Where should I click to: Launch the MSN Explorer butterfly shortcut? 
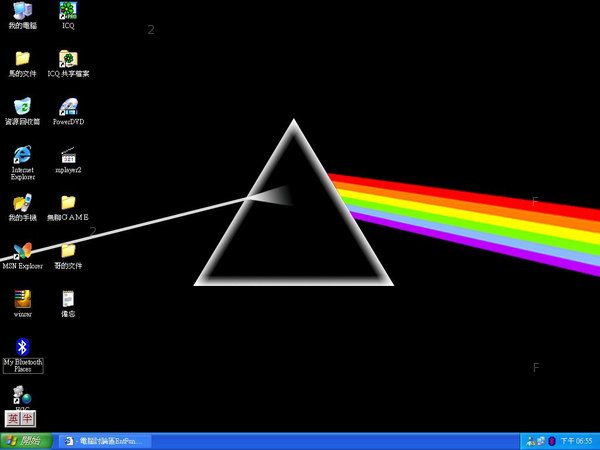(23, 256)
